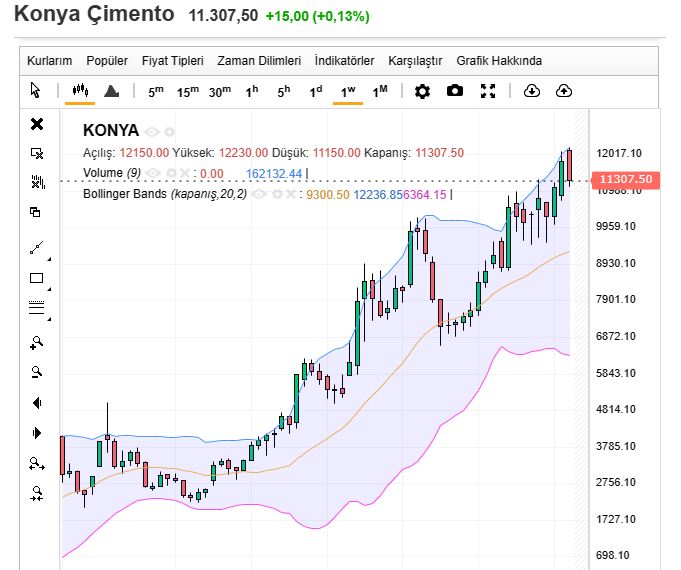Shift chart to the right

(x=37, y=433)
